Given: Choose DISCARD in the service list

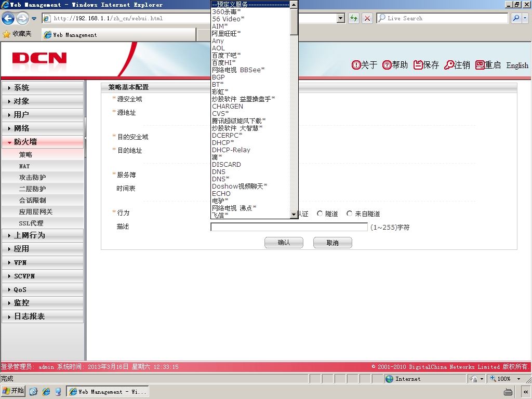Looking at the screenshot, I should coord(250,165).
